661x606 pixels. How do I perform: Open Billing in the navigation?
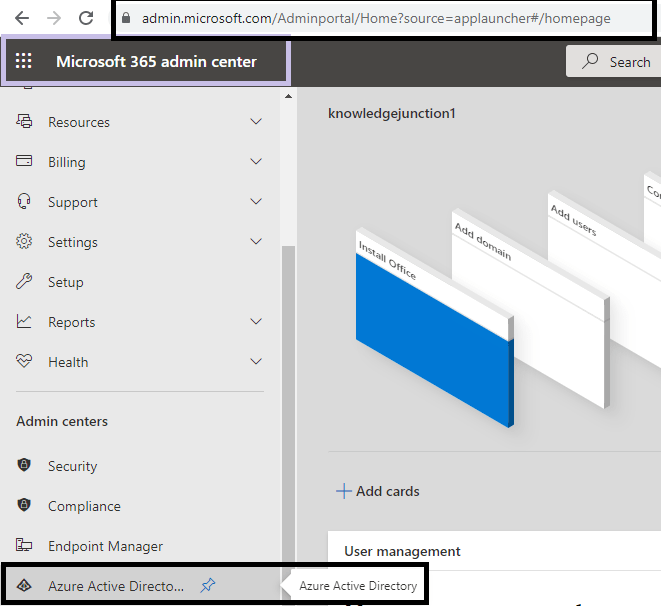click(140, 162)
